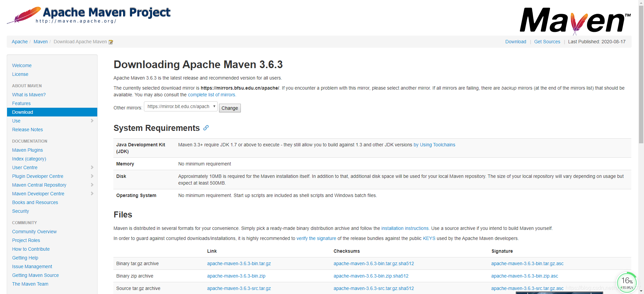Screen dimensions: 644x294
Task: Click the Get Sources link
Action: pyautogui.click(x=547, y=42)
